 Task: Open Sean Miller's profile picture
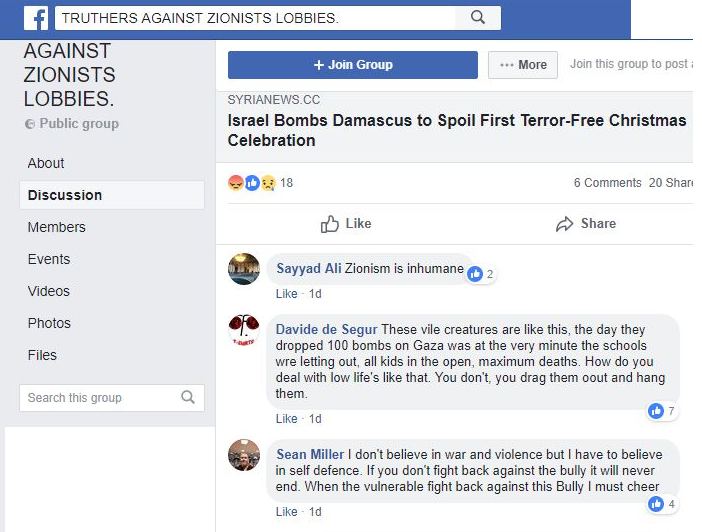[x=244, y=455]
